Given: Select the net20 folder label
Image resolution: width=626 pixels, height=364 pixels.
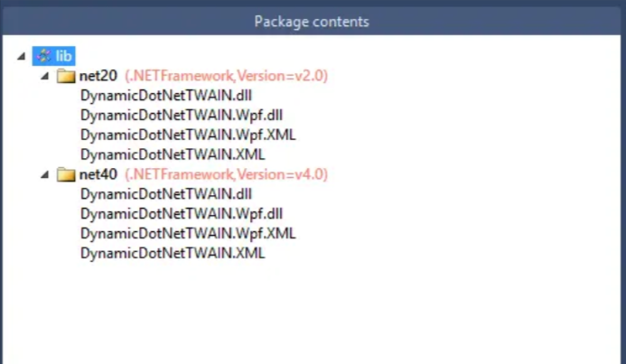Looking at the screenshot, I should click(98, 76).
